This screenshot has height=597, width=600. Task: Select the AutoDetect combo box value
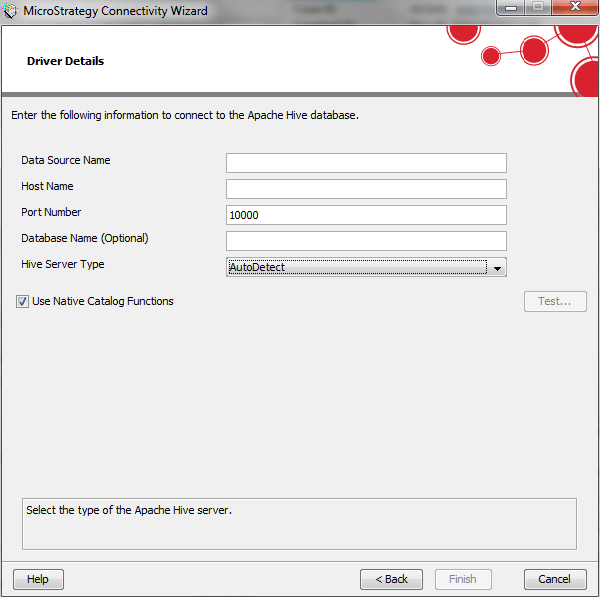(x=356, y=267)
